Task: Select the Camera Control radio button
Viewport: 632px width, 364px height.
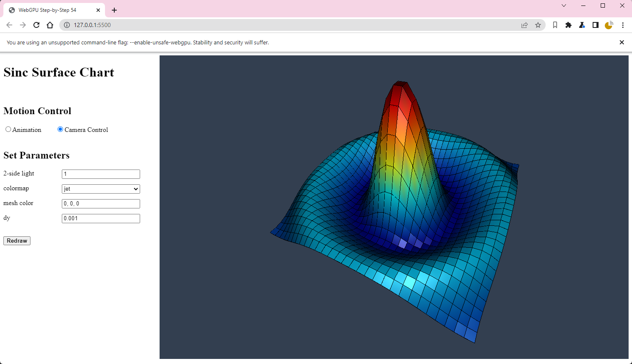Action: click(x=60, y=129)
